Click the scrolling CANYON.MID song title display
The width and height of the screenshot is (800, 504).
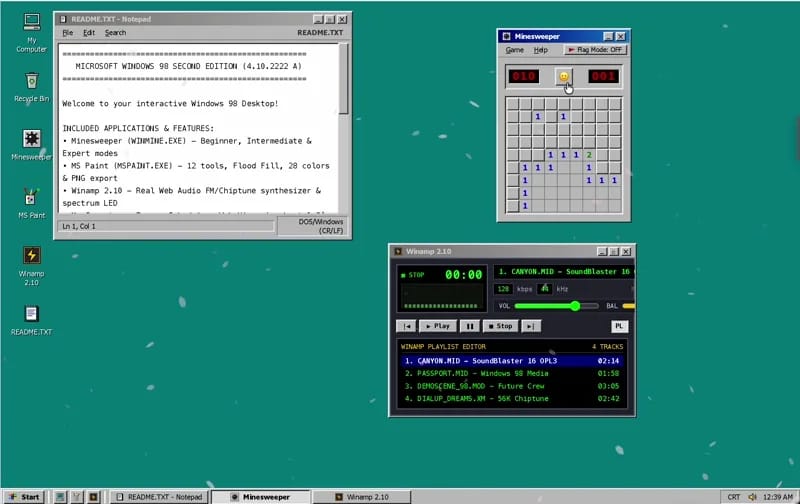(564, 272)
